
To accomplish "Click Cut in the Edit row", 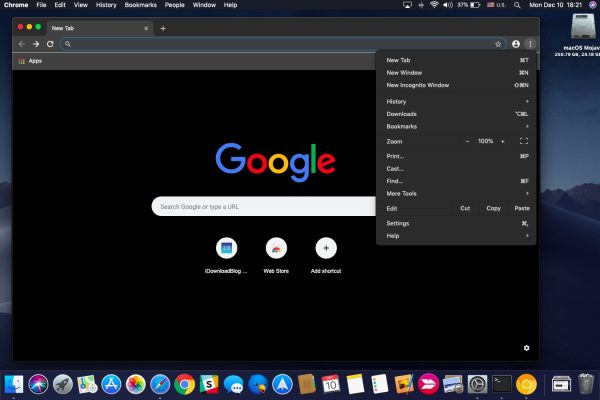I will [x=465, y=208].
